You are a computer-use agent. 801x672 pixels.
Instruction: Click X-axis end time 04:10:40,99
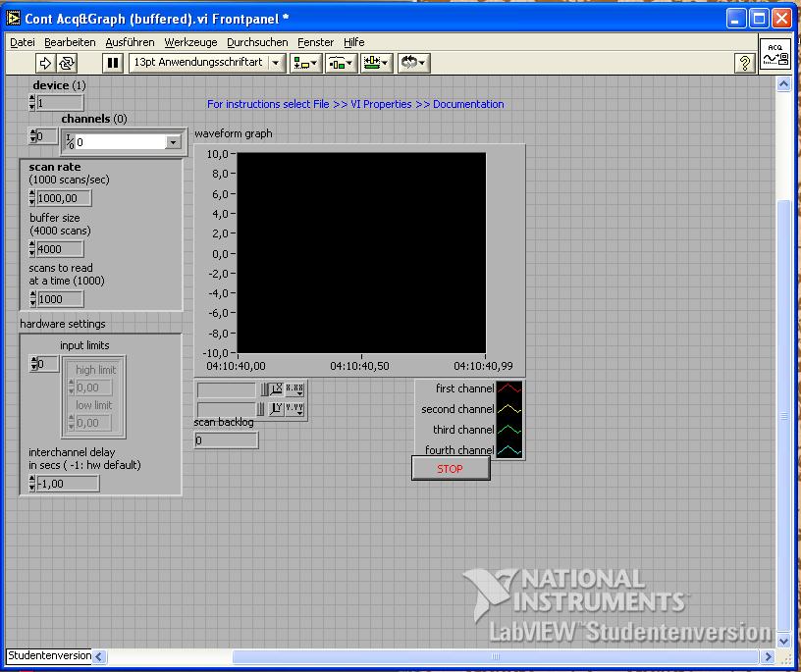click(483, 366)
